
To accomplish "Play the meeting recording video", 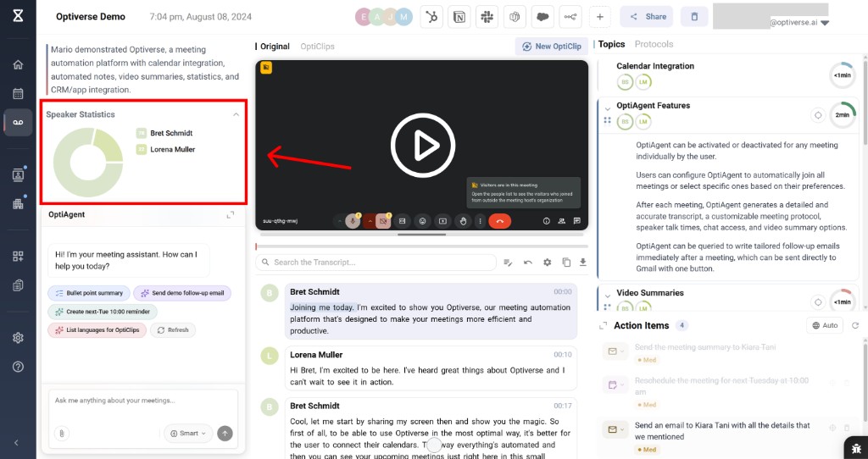I will coord(423,146).
